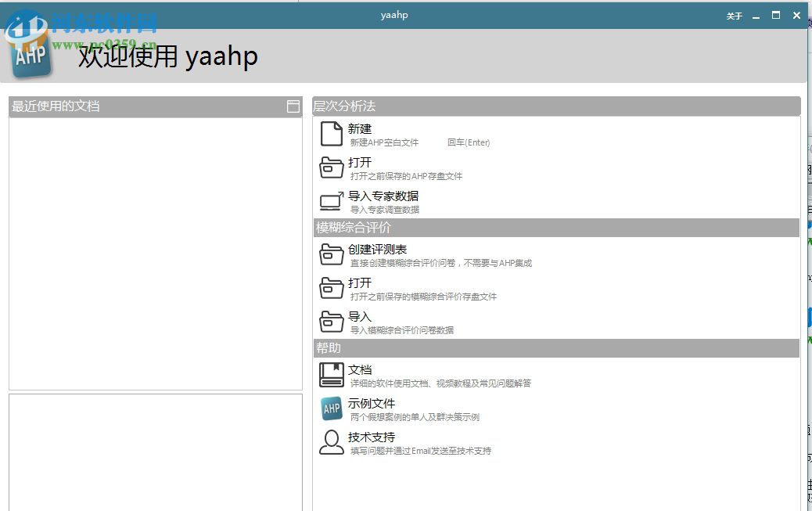
Task: Click the 导入 questionnaire data icon
Action: click(x=331, y=322)
